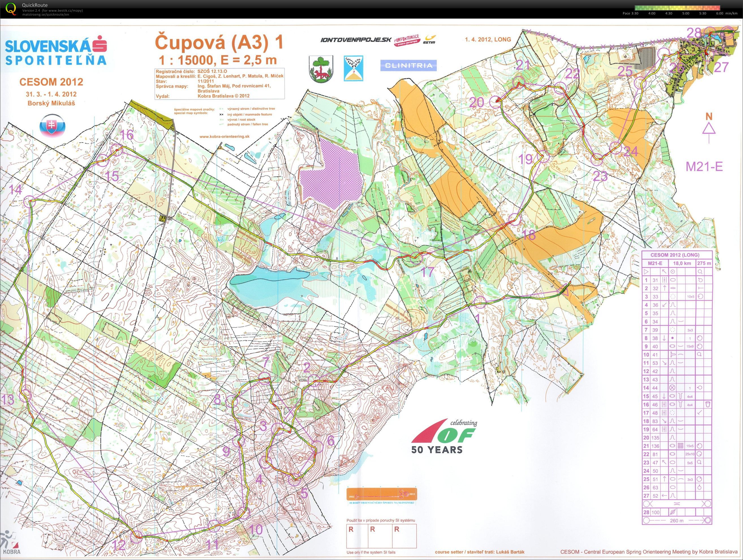Click control circle 24 on the map
The width and height of the screenshot is (743, 560).
(615, 148)
